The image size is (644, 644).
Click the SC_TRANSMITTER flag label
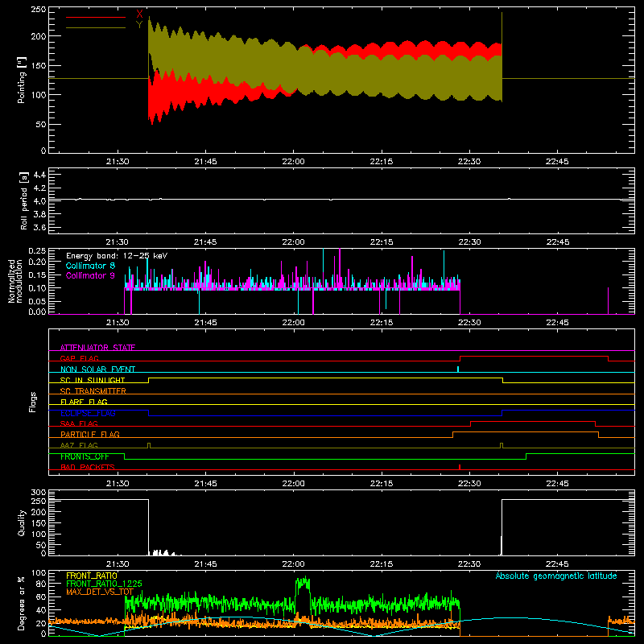93,391
